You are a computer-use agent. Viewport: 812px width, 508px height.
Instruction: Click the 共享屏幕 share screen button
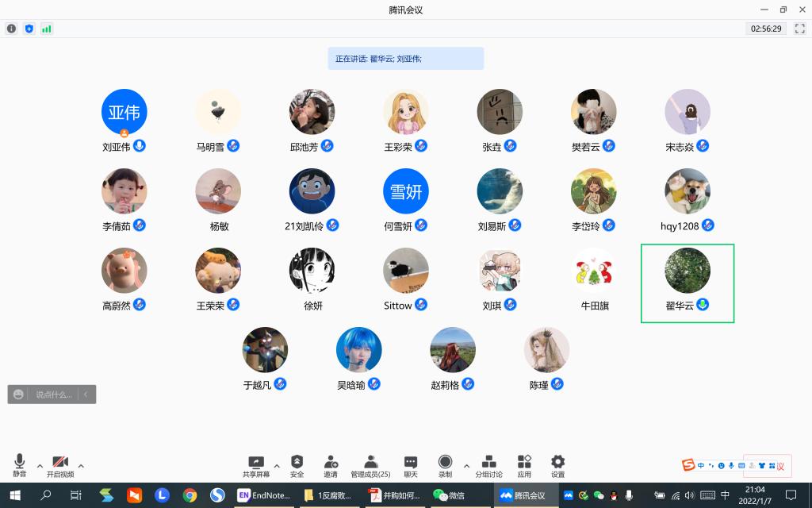[x=255, y=465]
